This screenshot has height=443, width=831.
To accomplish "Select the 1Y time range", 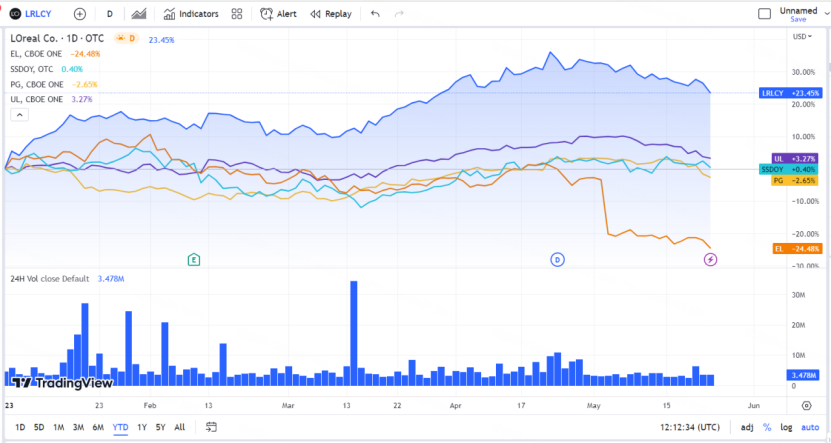I will 142,427.
